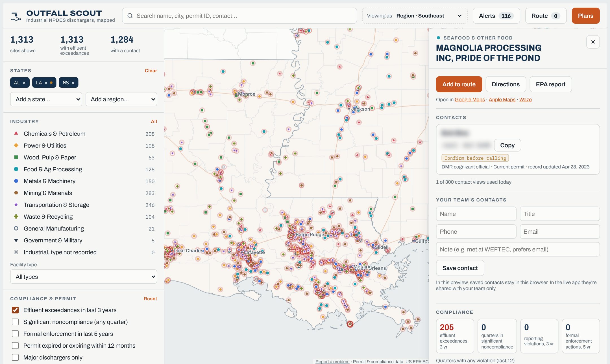
Task: Open the EPA report
Action: [x=551, y=84]
